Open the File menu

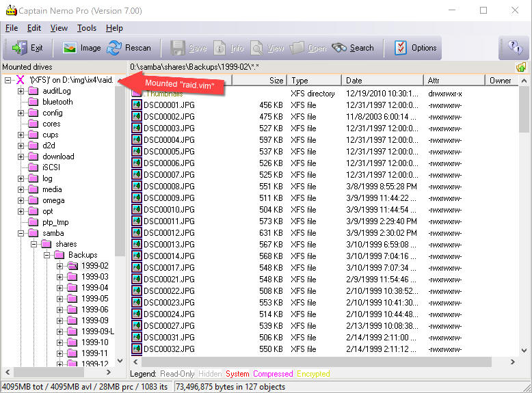12,28
